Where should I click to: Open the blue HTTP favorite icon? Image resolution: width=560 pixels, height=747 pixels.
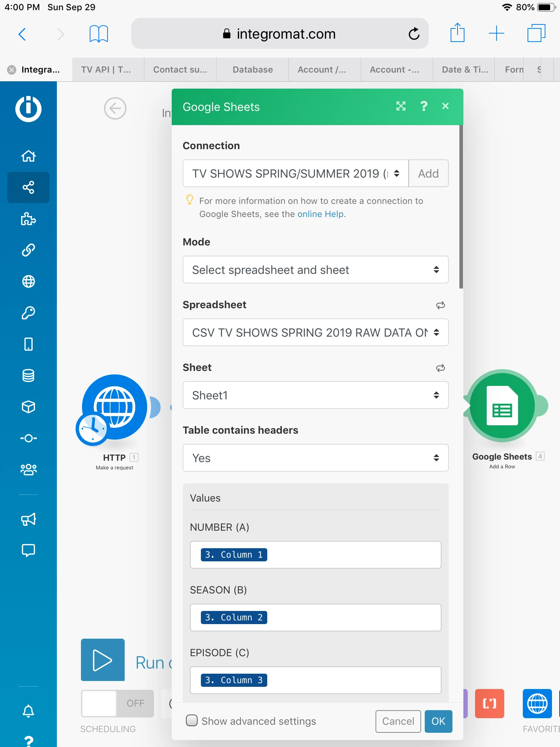[x=537, y=704]
